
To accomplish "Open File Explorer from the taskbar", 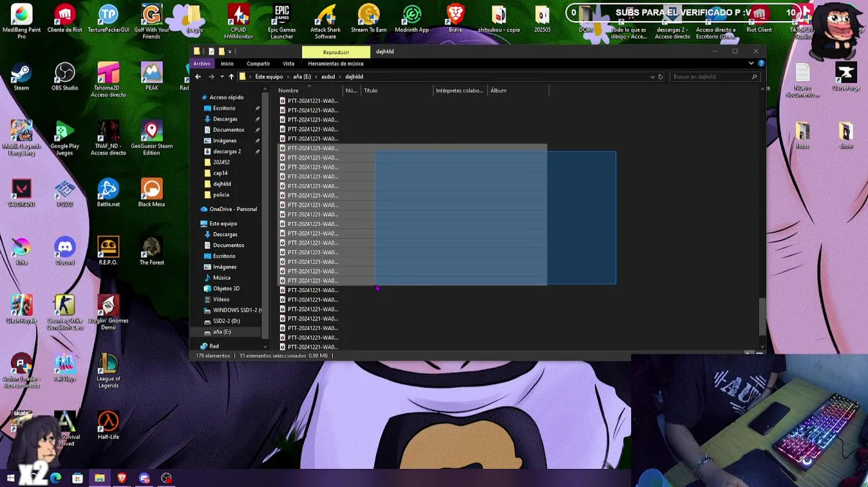I will (x=99, y=478).
